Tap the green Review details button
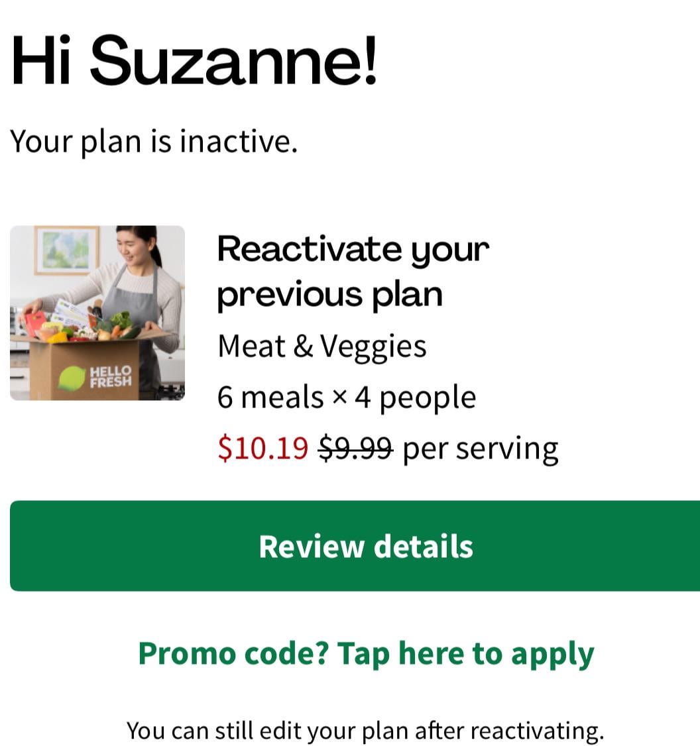Image resolution: width=700 pixels, height=746 pixels. [x=355, y=546]
